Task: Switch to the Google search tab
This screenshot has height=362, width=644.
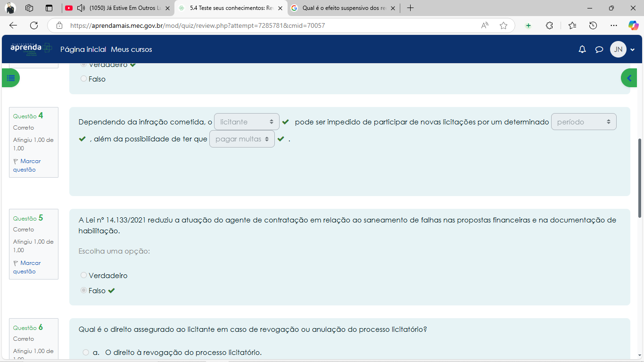Action: click(x=343, y=8)
